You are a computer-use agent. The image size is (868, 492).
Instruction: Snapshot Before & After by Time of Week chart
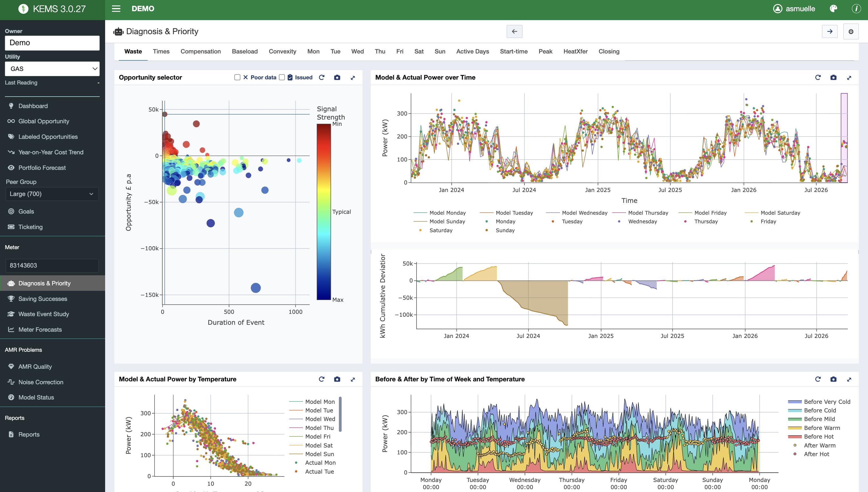tap(834, 379)
